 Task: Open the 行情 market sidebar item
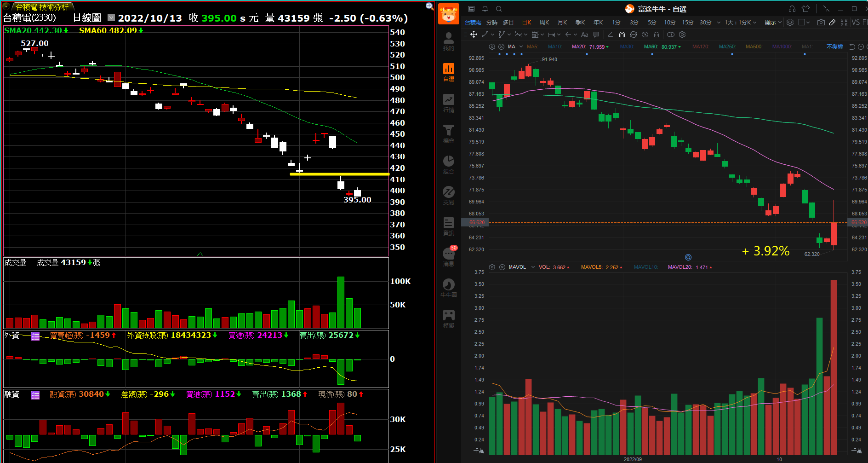[x=449, y=104]
